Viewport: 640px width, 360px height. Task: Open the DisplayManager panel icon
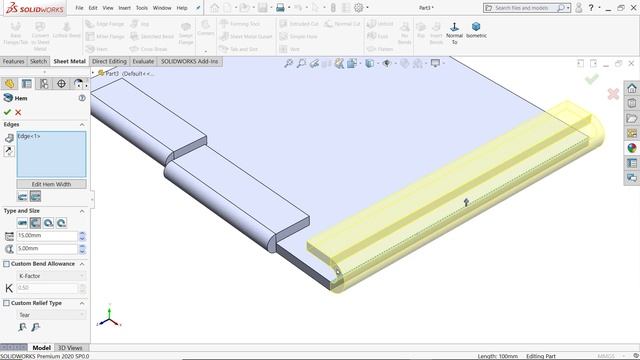point(78,84)
